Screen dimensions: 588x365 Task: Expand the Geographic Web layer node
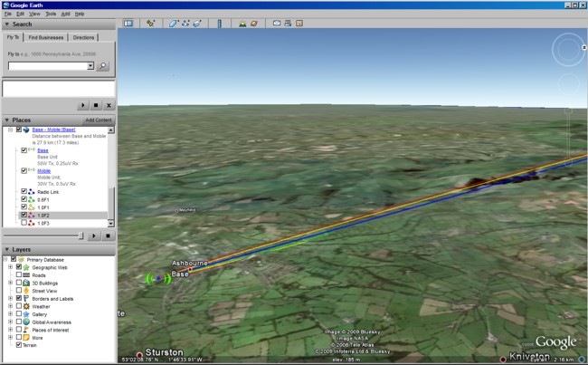(x=11, y=267)
